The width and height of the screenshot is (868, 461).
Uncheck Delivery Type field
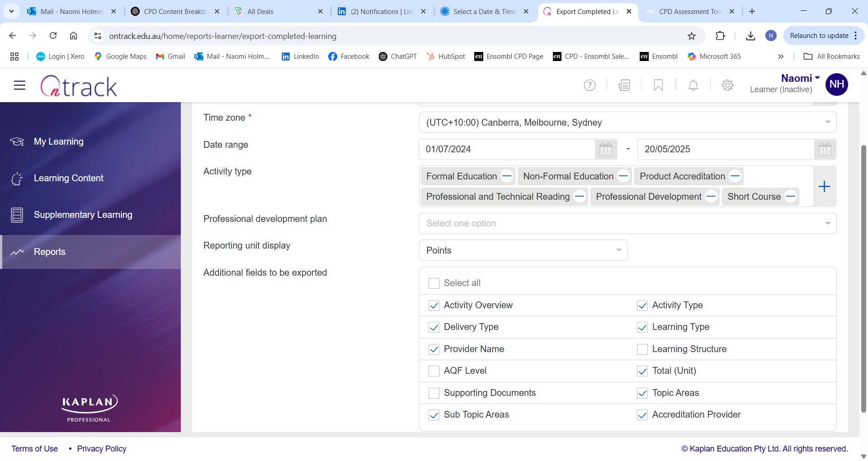(x=434, y=327)
